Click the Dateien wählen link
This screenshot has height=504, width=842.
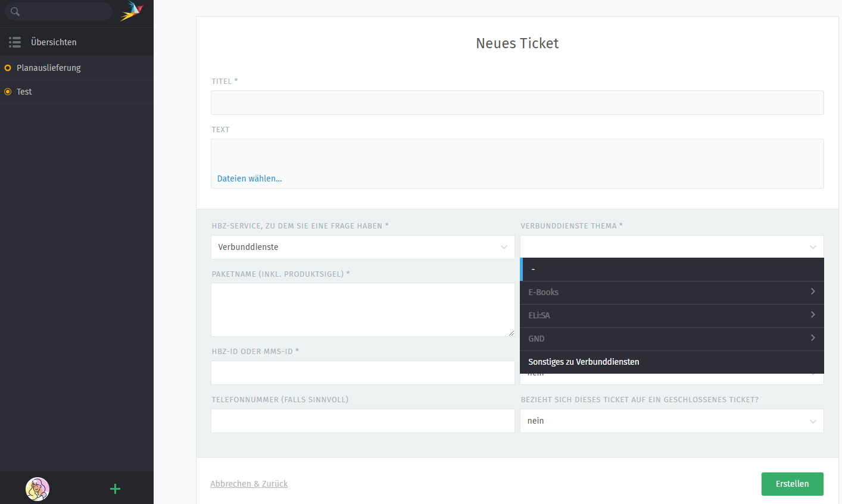pyautogui.click(x=250, y=179)
